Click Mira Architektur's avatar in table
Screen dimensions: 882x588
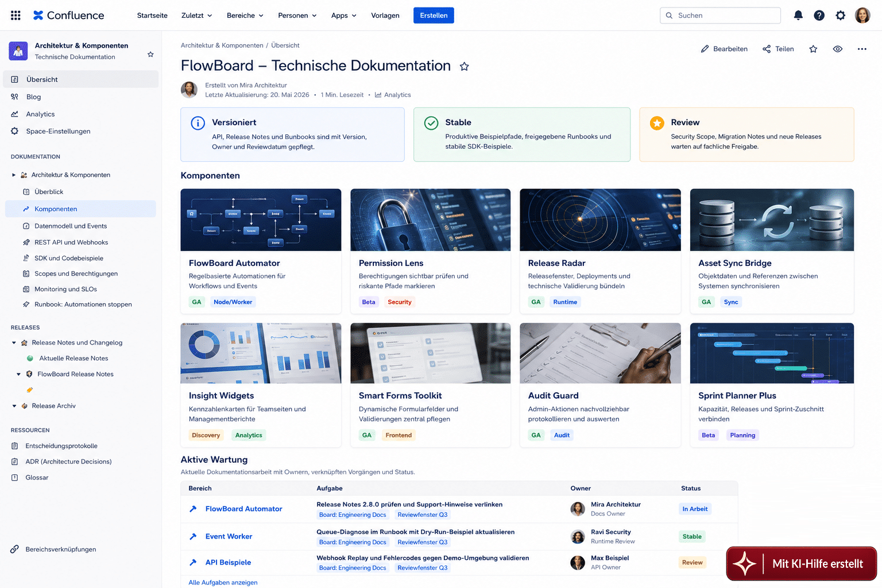578,509
